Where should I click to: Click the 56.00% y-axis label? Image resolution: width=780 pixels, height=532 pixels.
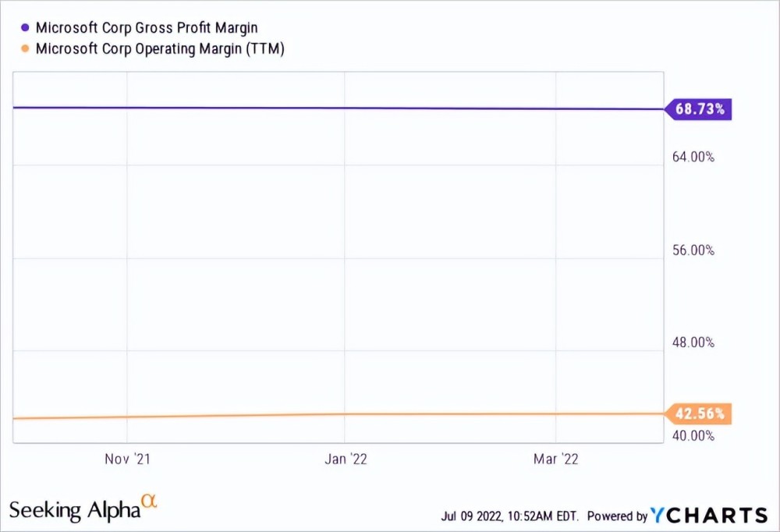point(693,250)
